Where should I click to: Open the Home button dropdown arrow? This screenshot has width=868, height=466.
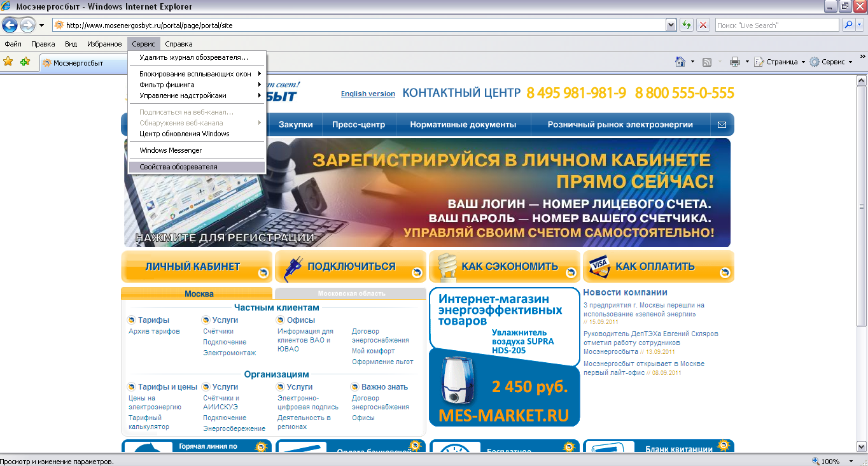[692, 62]
